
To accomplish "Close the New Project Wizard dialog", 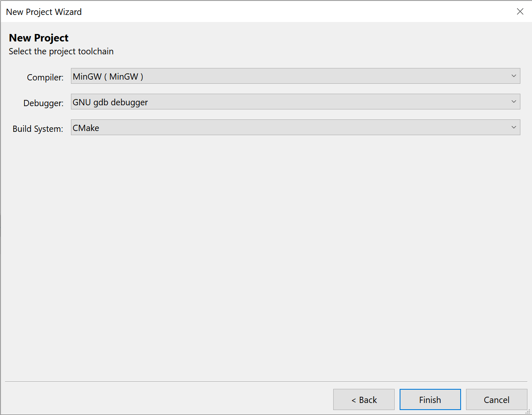I will point(520,11).
